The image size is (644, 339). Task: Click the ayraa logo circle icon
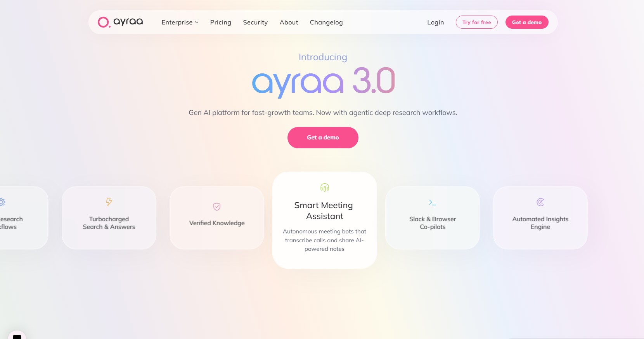tap(104, 22)
